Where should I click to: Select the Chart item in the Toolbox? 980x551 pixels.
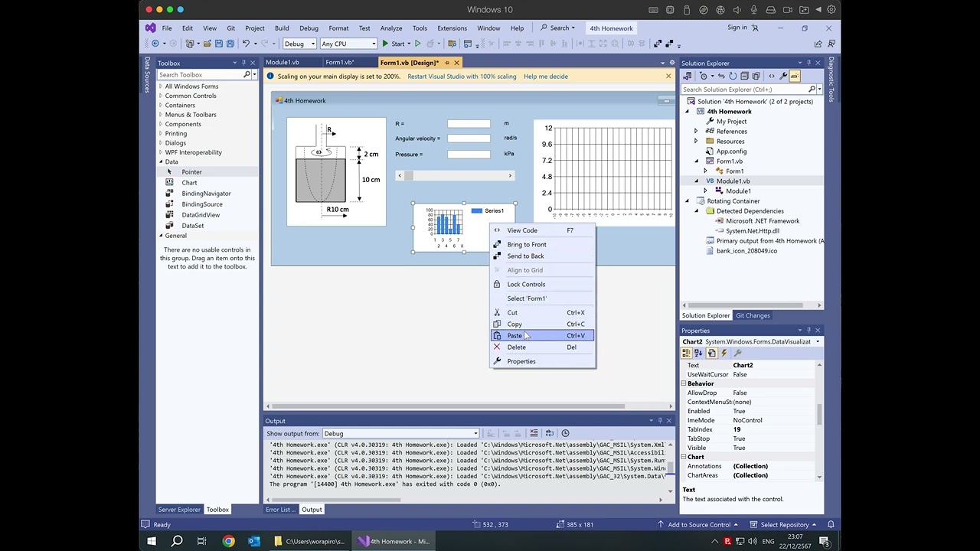click(189, 183)
